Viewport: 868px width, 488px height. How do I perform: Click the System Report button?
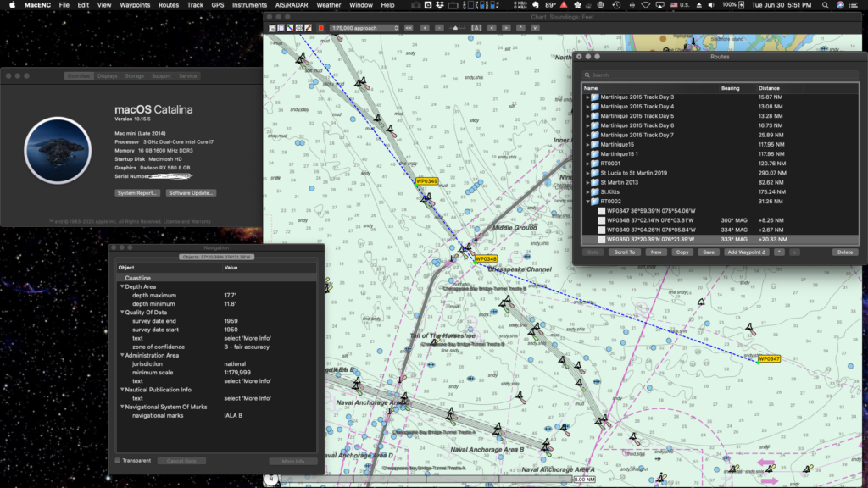(x=137, y=193)
